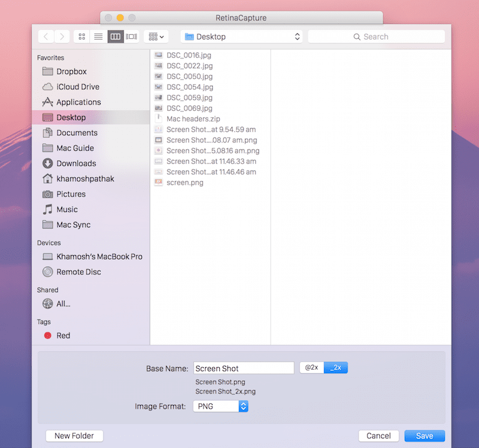The height and width of the screenshot is (448, 479).
Task: Click the Search field
Action: pos(377,37)
